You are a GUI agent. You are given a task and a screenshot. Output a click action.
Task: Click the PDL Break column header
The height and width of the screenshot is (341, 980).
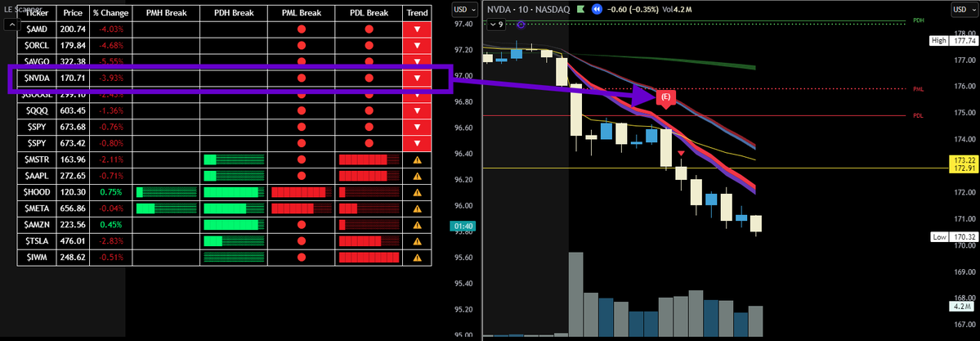(x=369, y=13)
